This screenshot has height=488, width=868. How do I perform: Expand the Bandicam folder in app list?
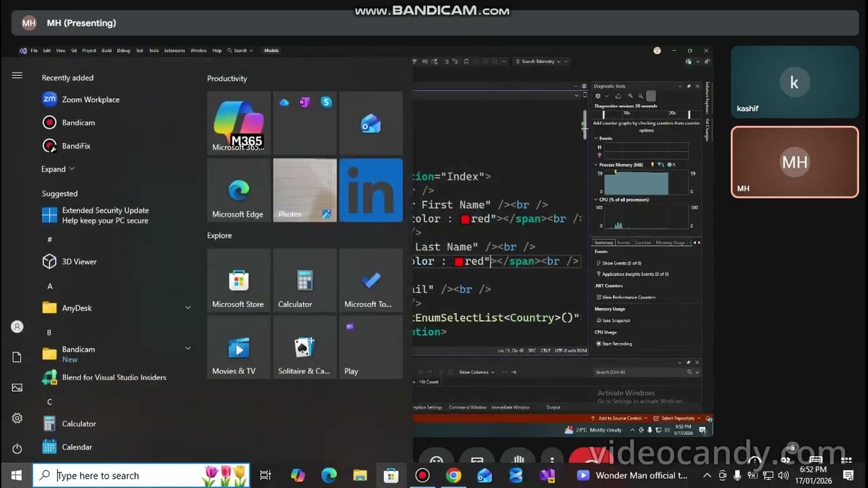click(x=188, y=348)
